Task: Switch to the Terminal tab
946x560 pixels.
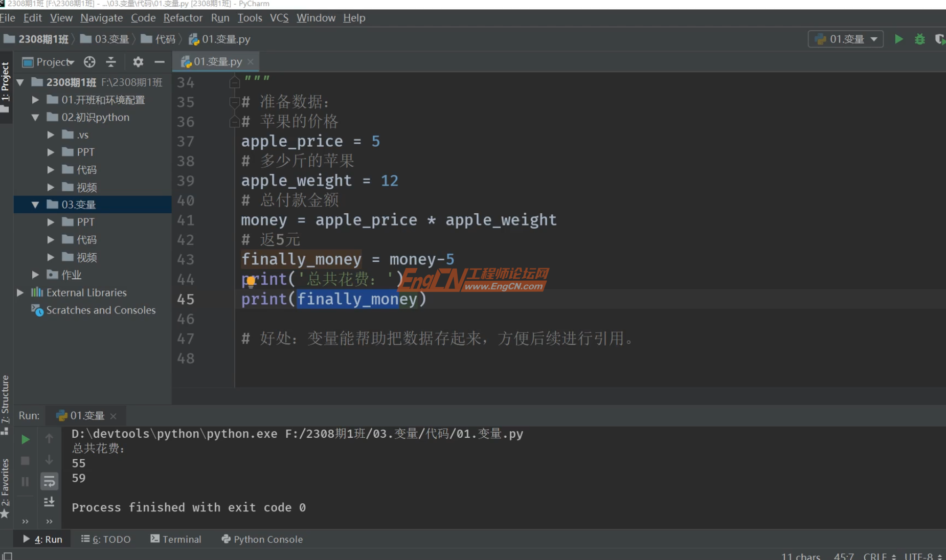Action: coord(176,539)
